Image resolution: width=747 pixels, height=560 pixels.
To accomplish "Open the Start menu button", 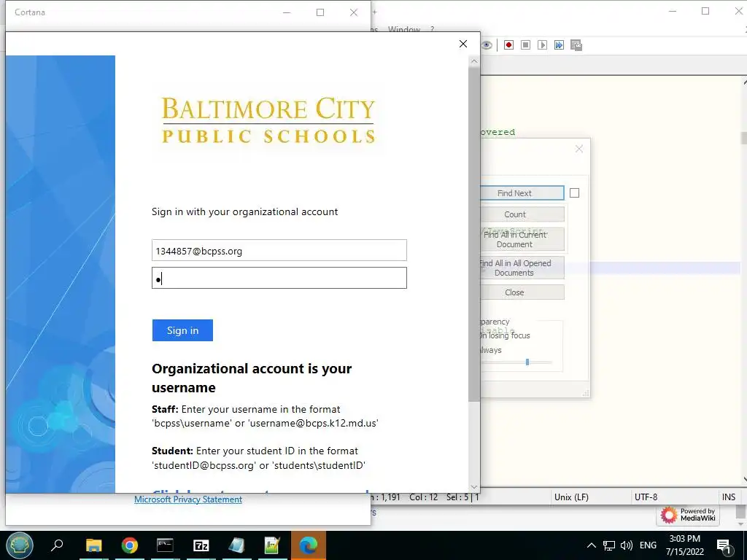I will pyautogui.click(x=20, y=545).
